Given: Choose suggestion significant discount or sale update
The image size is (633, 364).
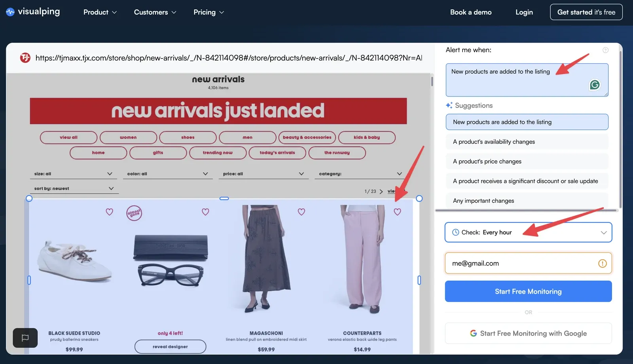Looking at the screenshot, I should click(x=527, y=181).
